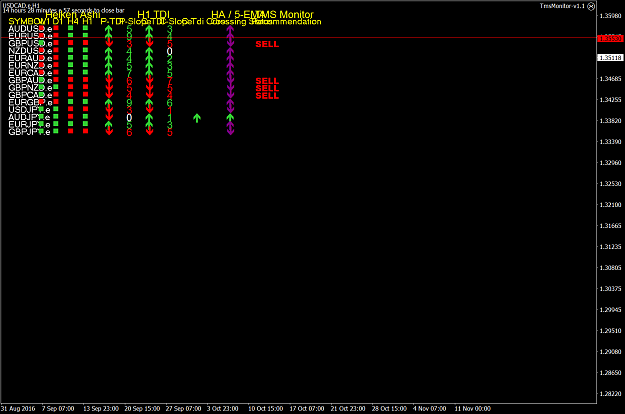Click the NZDUSD purple HA/5-EMA up arrow
The width and height of the screenshot is (625, 414).
coord(230,52)
